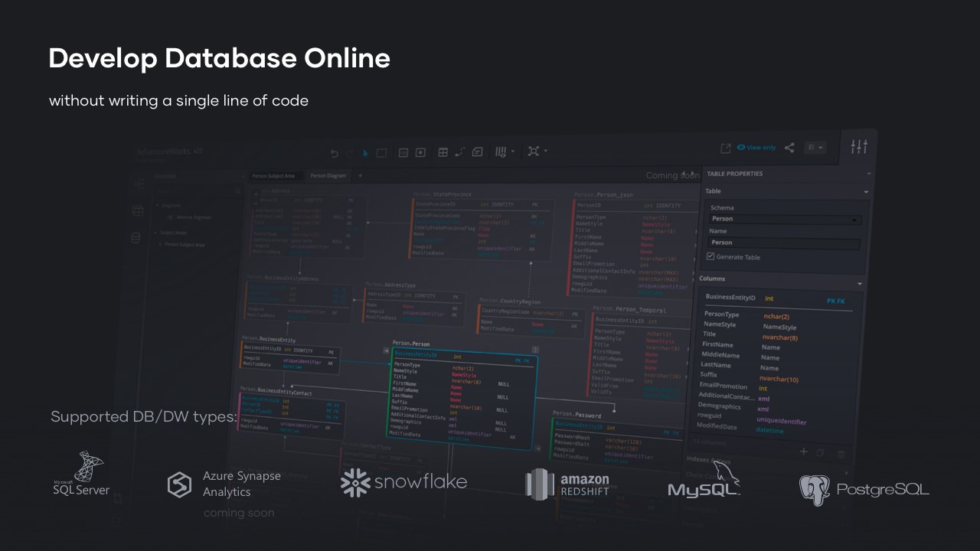Click the Person.Person_json table header

click(603, 195)
